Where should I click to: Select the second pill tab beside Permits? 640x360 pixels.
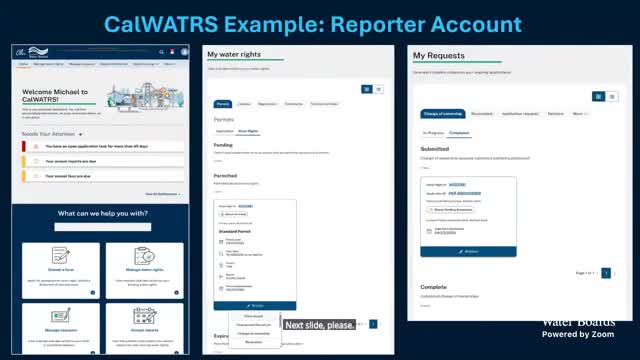[244, 104]
